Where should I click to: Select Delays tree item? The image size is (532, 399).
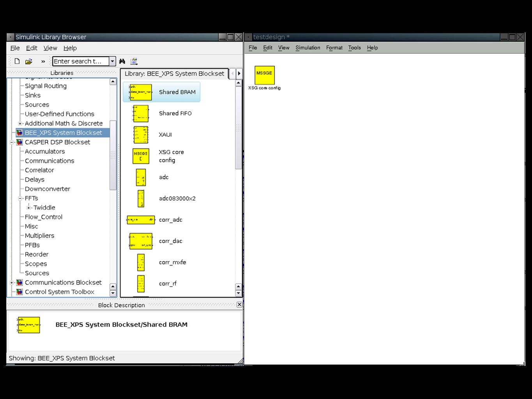(x=35, y=180)
